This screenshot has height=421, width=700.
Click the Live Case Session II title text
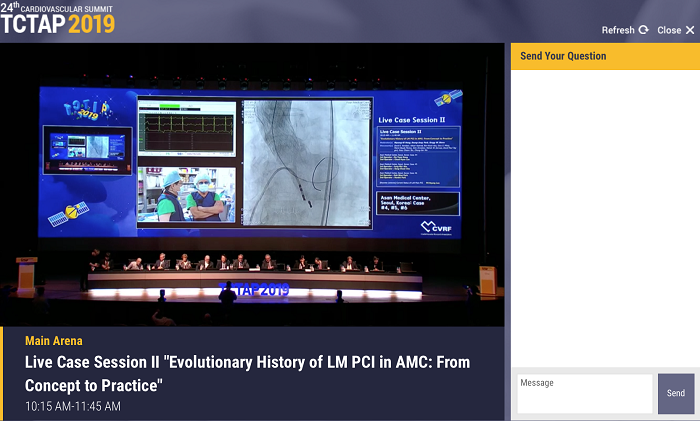click(x=247, y=374)
